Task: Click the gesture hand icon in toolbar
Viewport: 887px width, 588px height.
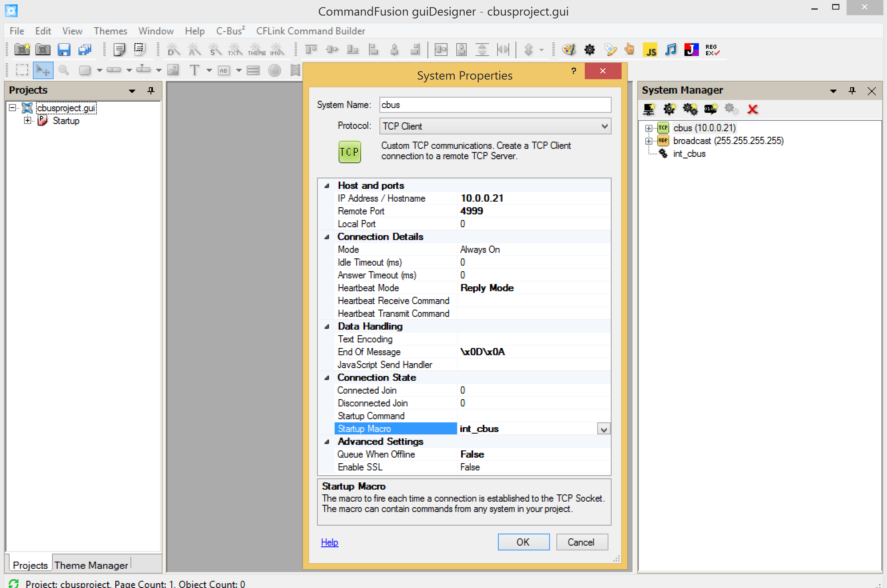Action: point(630,50)
